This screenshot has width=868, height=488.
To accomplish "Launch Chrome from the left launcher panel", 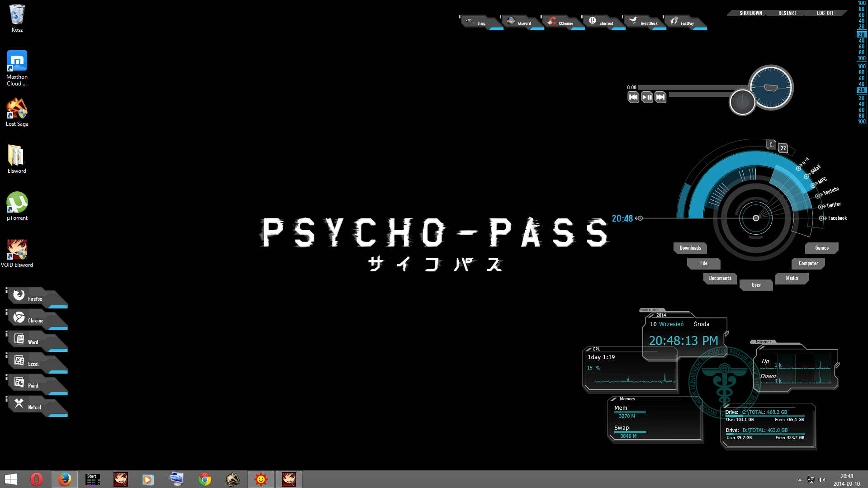I will click(37, 320).
